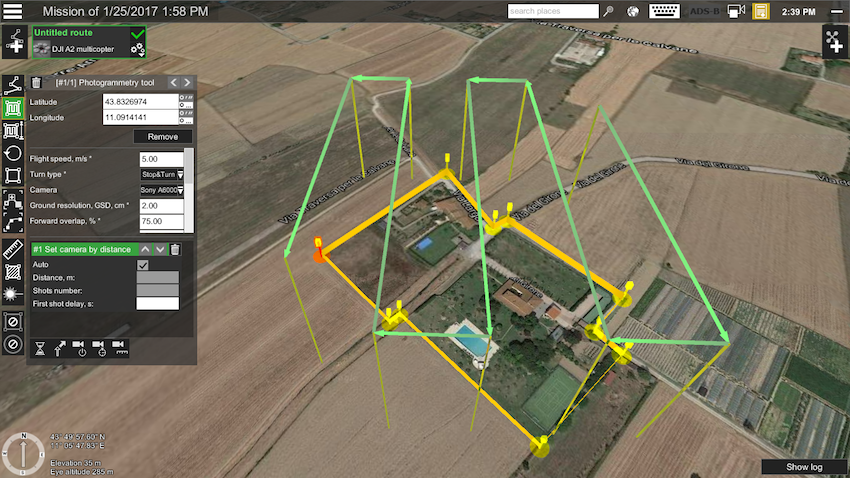Open the globe map layers icon

[x=633, y=11]
